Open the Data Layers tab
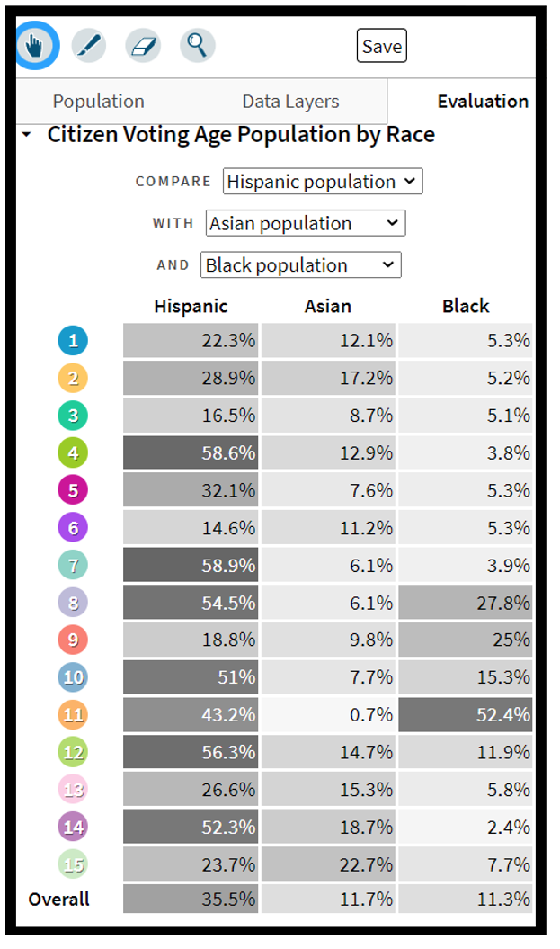This screenshot has height=949, width=560. click(290, 102)
